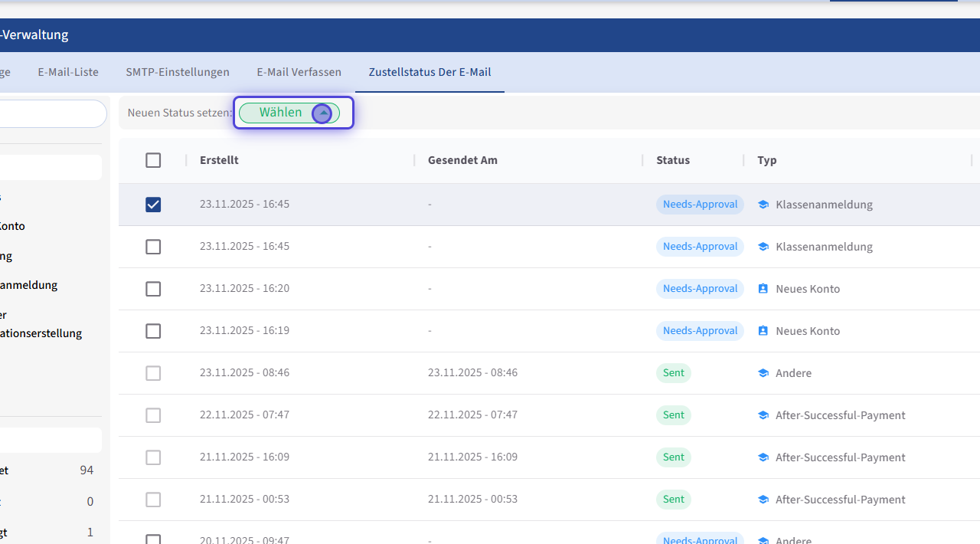The height and width of the screenshot is (544, 980).
Task: Click icon beside 21.11.2025 16:09 After-Successful-Payment
Action: (763, 457)
